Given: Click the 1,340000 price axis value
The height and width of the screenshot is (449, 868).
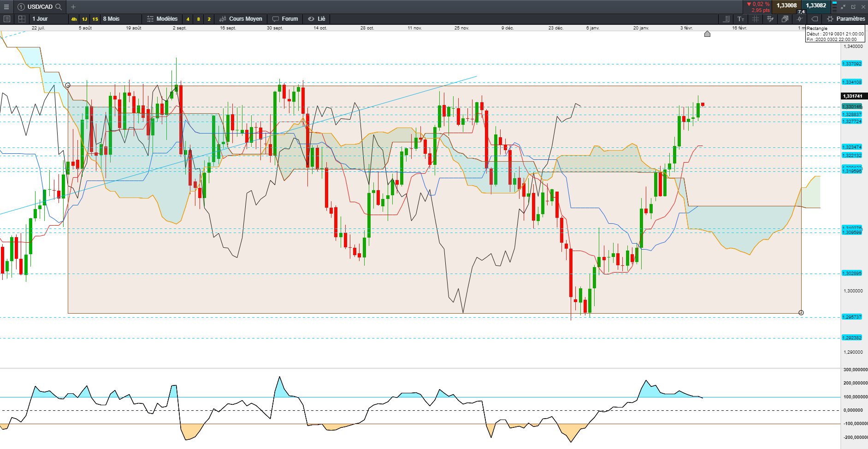Looking at the screenshot, I should point(853,47).
